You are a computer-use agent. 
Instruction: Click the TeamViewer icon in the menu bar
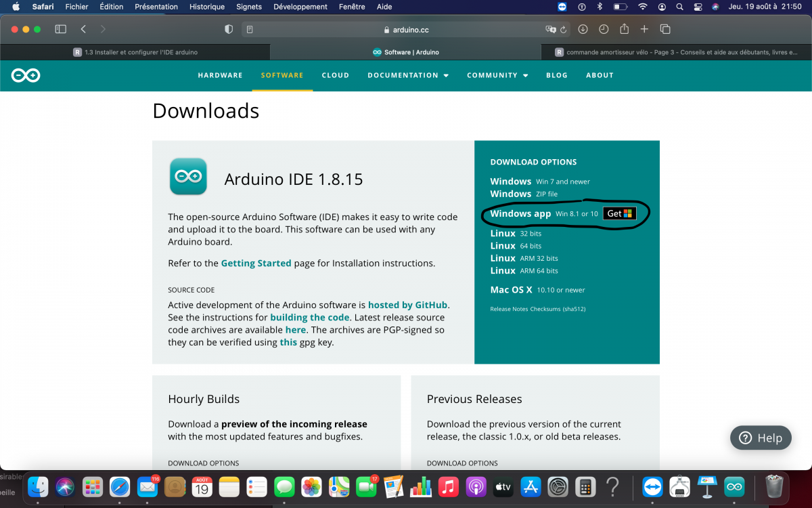pos(562,7)
